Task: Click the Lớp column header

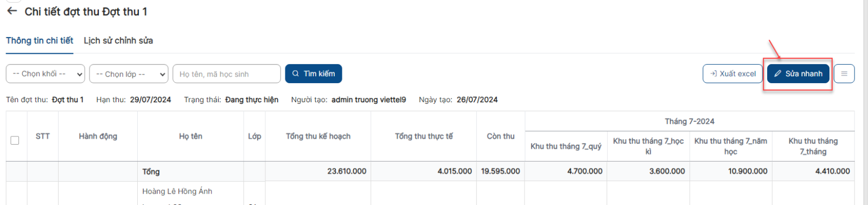Action: [x=254, y=136]
